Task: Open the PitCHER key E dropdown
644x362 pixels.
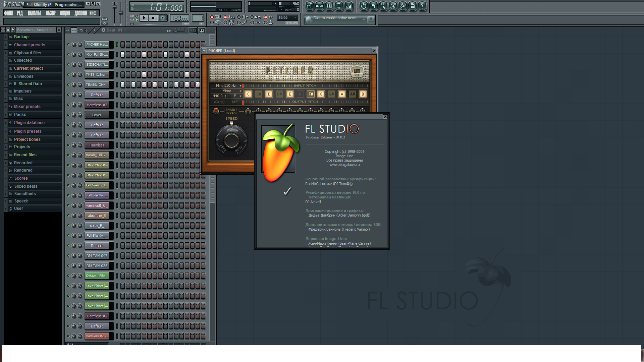Action: coord(235,96)
